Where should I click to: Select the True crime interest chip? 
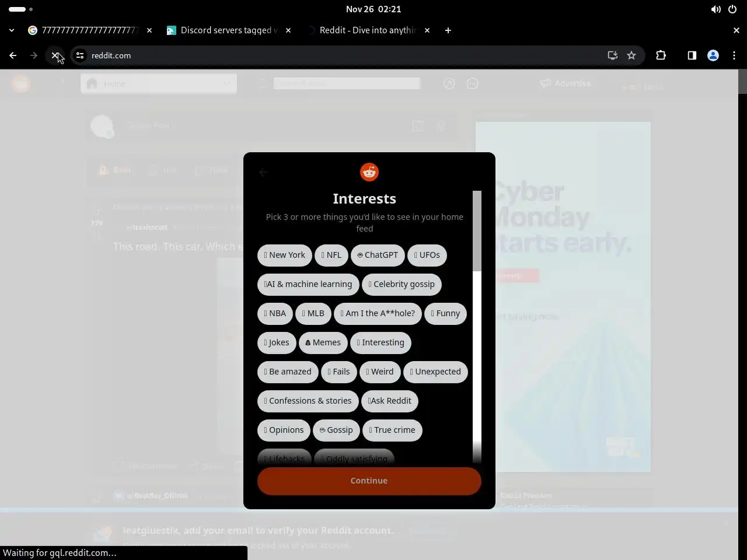(x=392, y=430)
